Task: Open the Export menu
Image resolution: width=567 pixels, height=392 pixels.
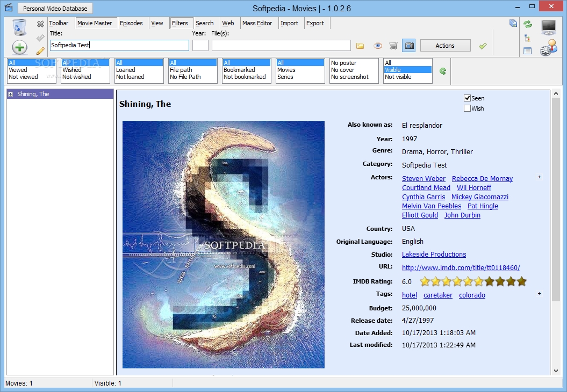Action: (x=315, y=23)
